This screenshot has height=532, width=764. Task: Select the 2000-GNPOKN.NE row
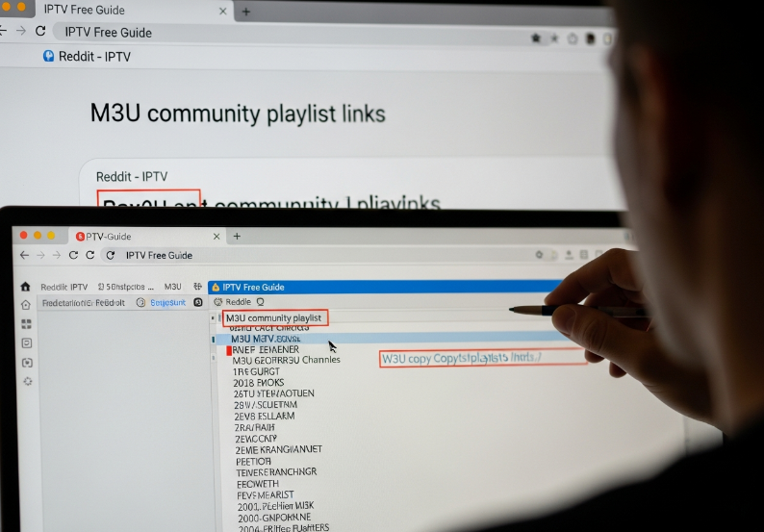tap(274, 518)
